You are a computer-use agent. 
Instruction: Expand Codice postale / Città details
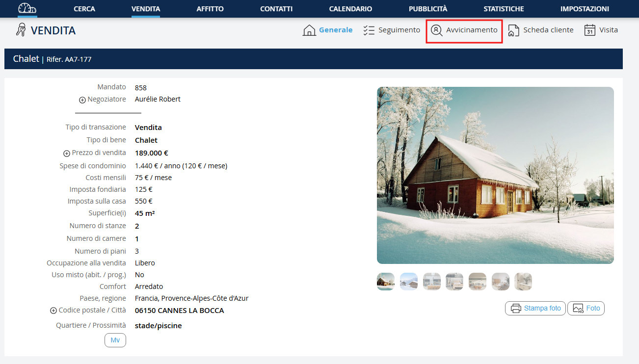53,311
